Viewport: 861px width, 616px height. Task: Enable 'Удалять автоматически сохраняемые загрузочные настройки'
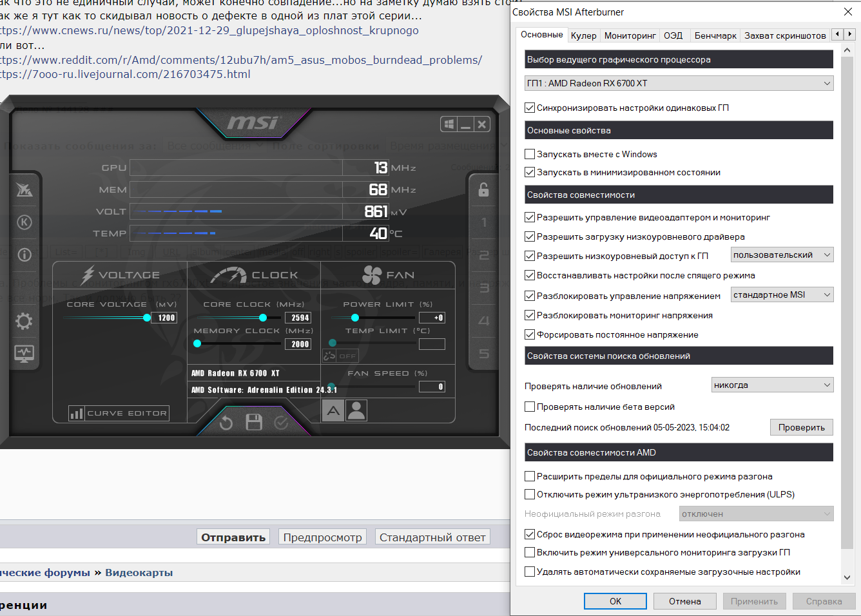click(530, 572)
